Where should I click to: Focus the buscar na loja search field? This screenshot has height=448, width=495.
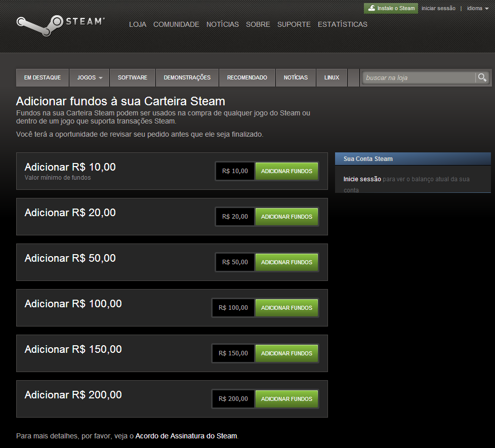(419, 77)
